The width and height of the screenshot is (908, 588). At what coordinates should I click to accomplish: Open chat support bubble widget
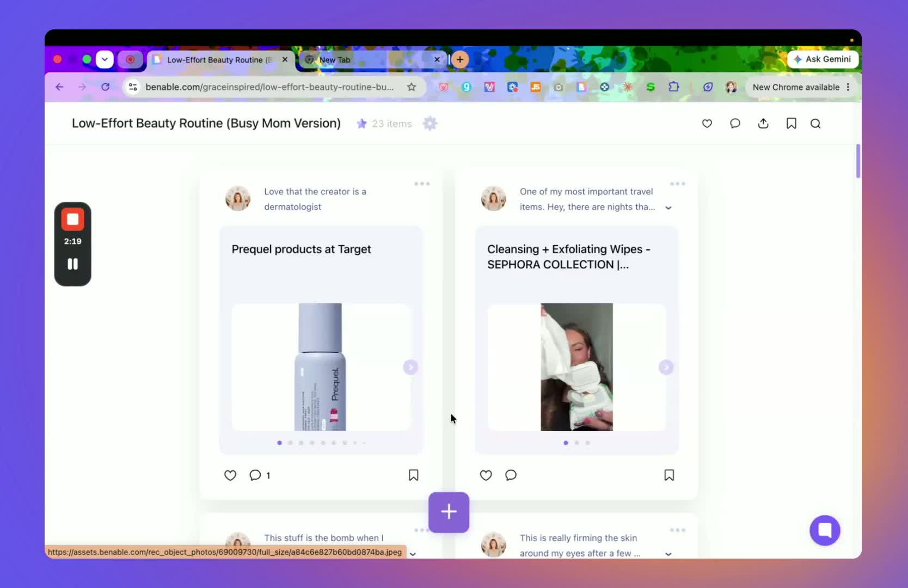click(825, 530)
